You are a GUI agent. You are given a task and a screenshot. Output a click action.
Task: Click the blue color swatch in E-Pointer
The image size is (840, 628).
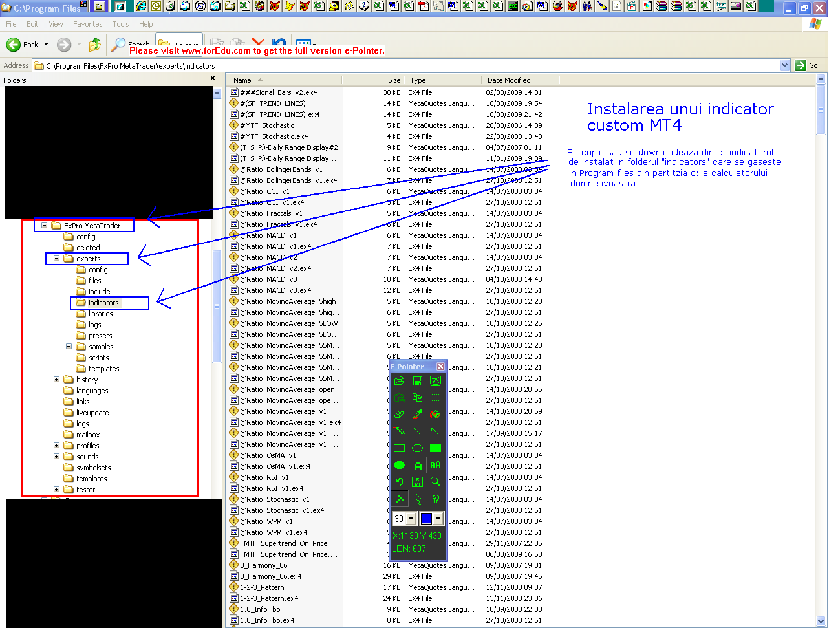(426, 519)
